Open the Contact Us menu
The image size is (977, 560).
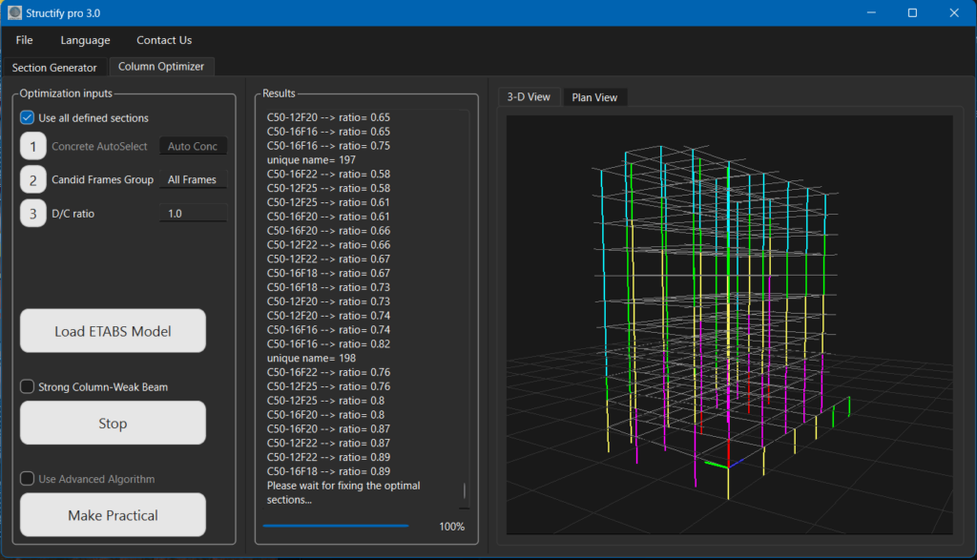click(164, 40)
